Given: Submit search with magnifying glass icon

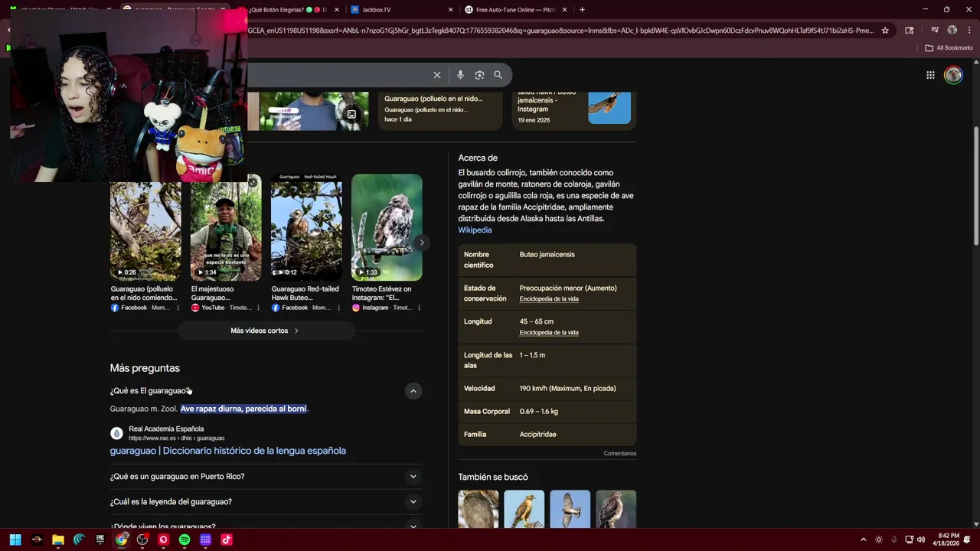Looking at the screenshot, I should point(498,75).
